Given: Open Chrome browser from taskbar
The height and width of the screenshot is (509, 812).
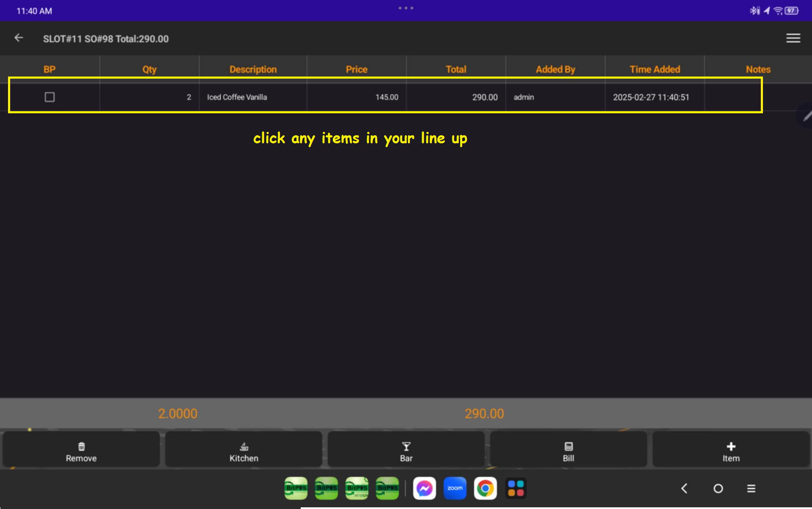Looking at the screenshot, I should [x=485, y=488].
